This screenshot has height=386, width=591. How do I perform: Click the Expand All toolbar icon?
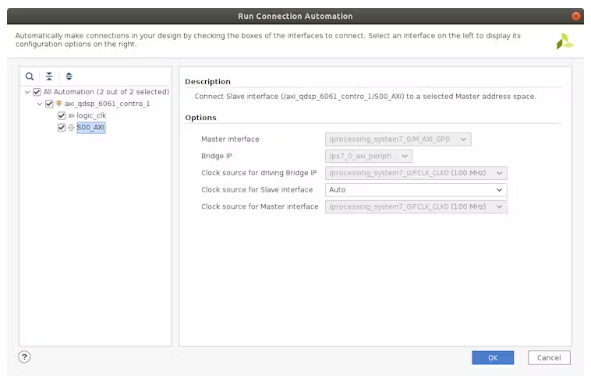(x=69, y=77)
